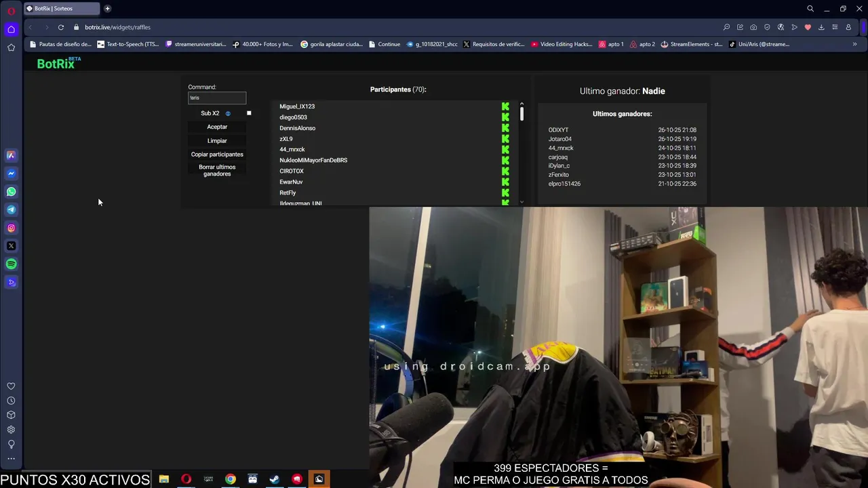Select participant CIROTOX
This screenshot has width=868, height=488.
click(x=292, y=171)
